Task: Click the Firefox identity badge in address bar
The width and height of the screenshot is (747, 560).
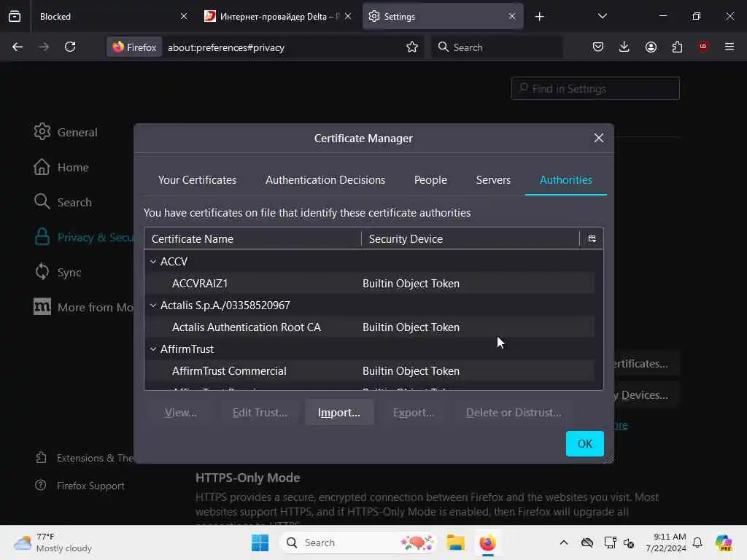Action: click(134, 47)
